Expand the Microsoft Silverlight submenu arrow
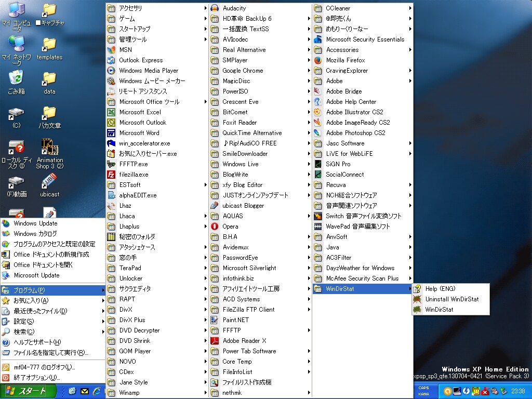The width and height of the screenshot is (532, 399). pos(309,268)
